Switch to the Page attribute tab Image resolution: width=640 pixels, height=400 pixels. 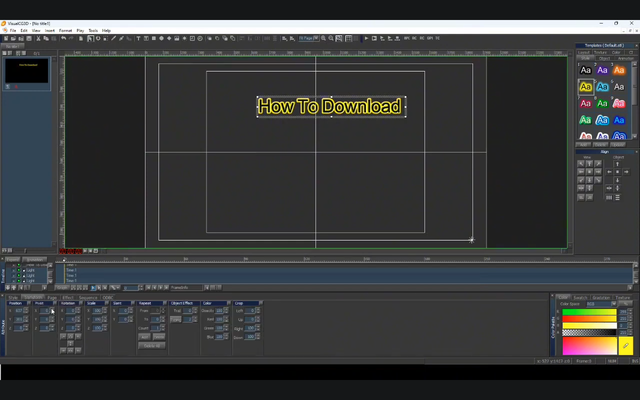coord(52,298)
